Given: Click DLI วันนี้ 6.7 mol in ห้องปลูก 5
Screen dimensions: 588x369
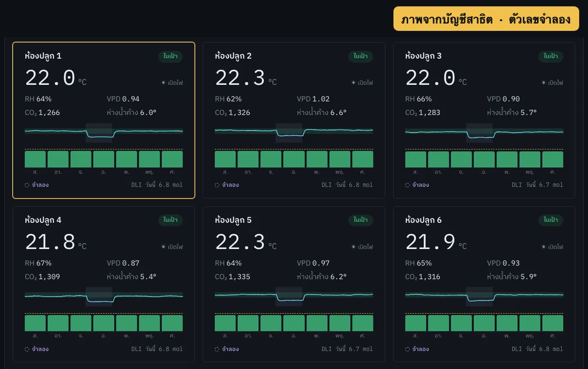Looking at the screenshot, I should [347, 349].
